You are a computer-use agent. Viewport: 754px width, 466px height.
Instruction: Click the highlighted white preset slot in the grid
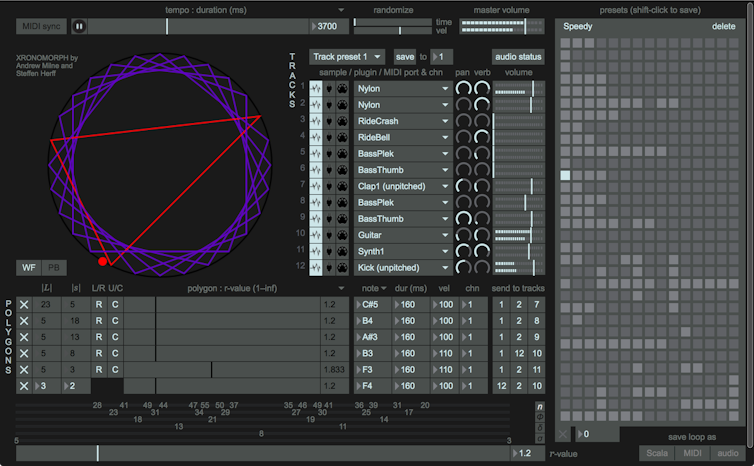point(566,175)
